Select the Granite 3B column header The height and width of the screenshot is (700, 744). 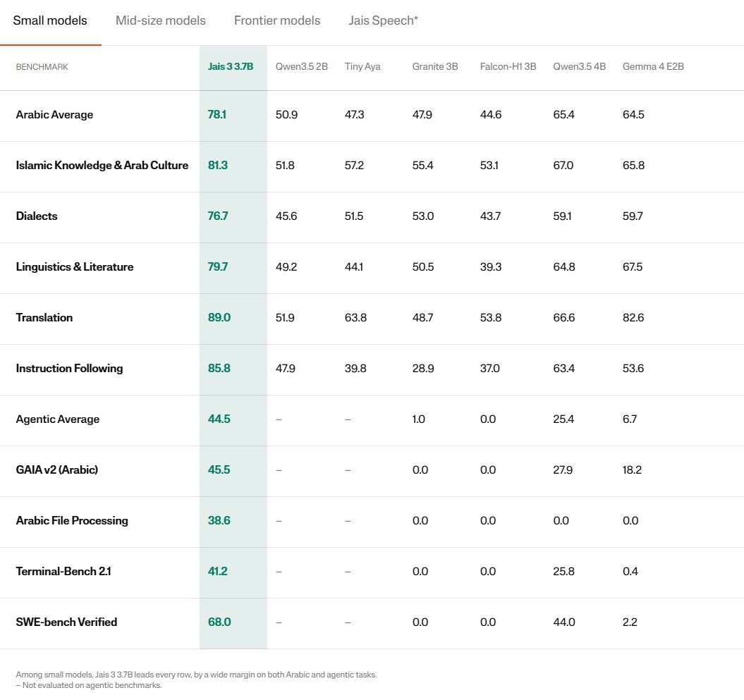click(435, 66)
